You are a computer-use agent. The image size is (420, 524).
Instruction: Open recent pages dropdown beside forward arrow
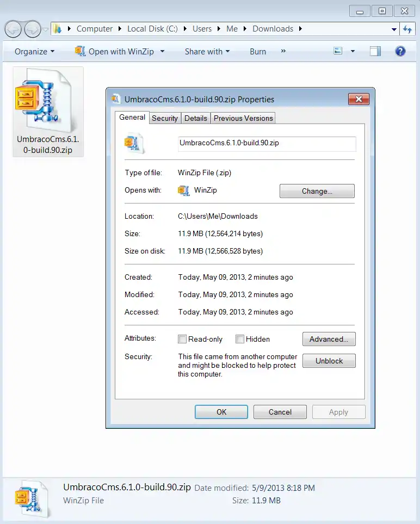point(46,29)
